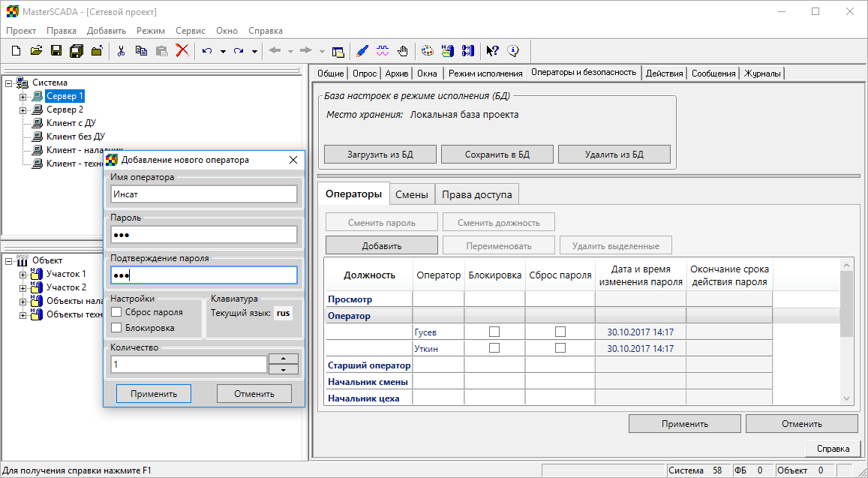The height and width of the screenshot is (478, 868).
Task: Click the Удалить из БД button
Action: point(614,154)
